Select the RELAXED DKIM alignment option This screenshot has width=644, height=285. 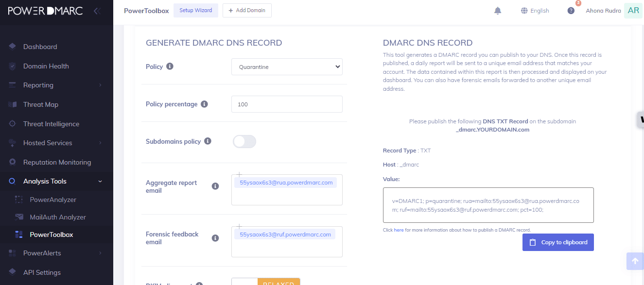[x=278, y=283]
